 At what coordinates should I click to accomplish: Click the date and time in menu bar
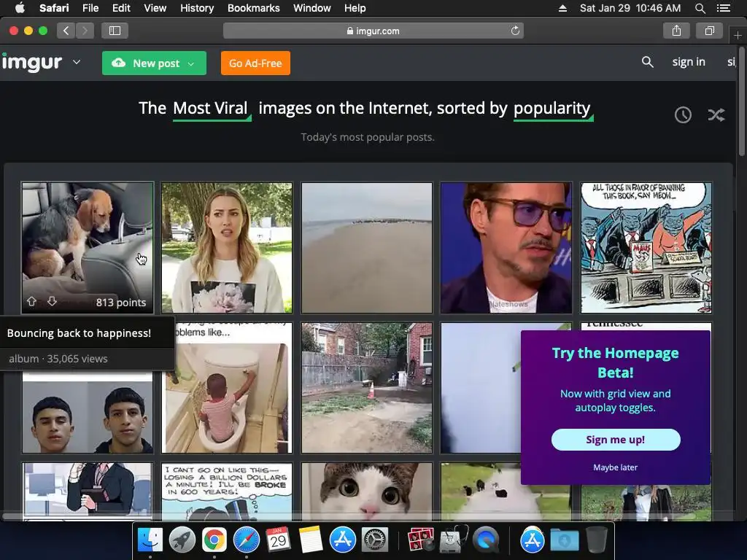[630, 8]
